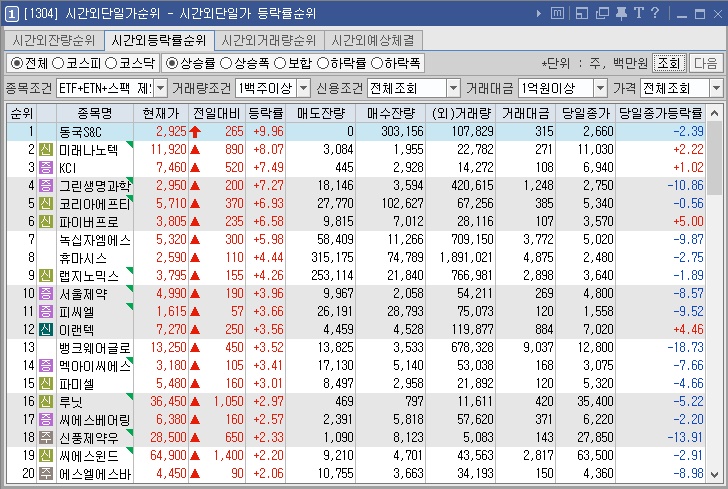Open the 거래량조건 dropdown
Image resolution: width=728 pixels, height=489 pixels.
303,88
